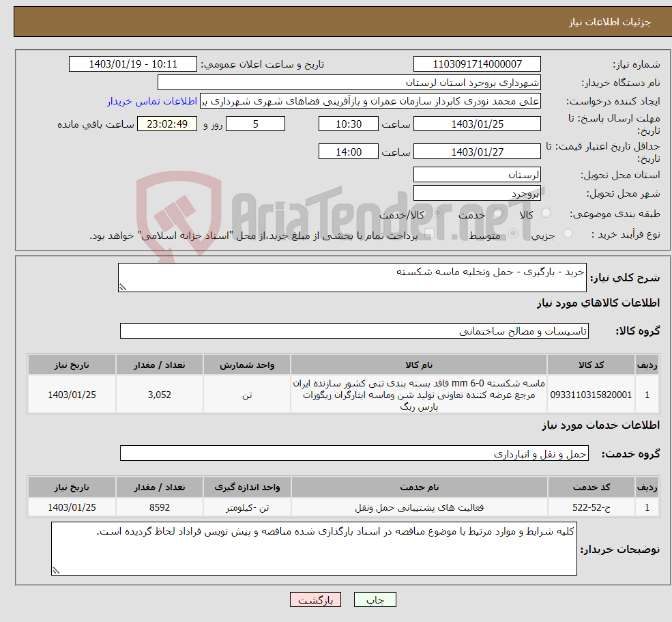672x622 pixels.
Task: Click the response deadline time 10:30 field
Action: [349, 124]
